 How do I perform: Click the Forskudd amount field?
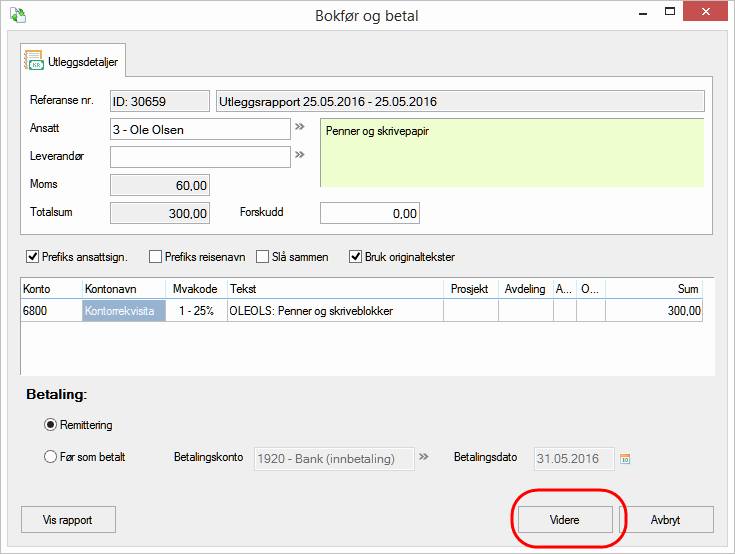tap(369, 213)
